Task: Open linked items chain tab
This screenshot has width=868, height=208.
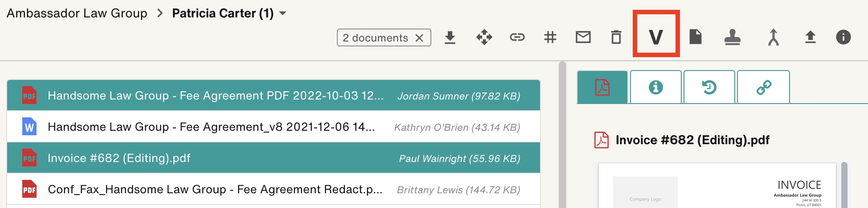Action: [763, 87]
